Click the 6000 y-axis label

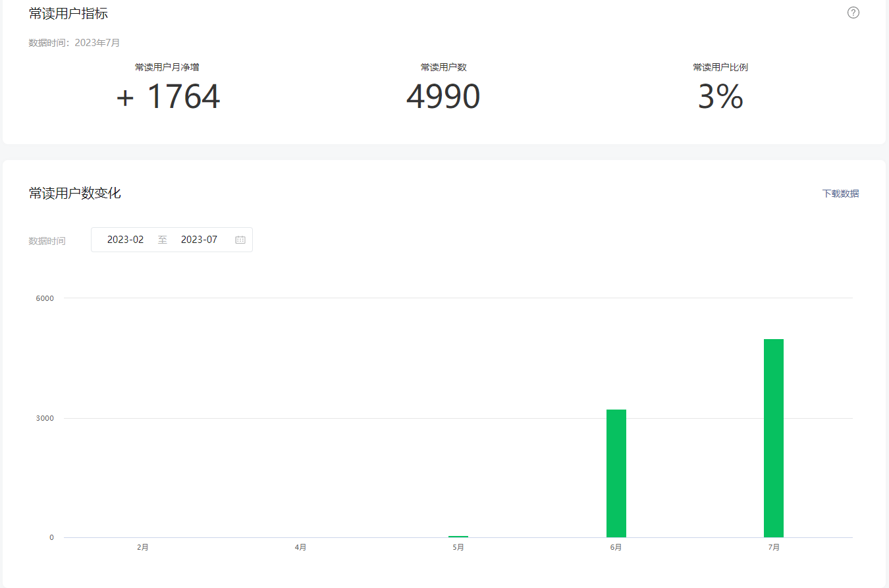pyautogui.click(x=45, y=298)
